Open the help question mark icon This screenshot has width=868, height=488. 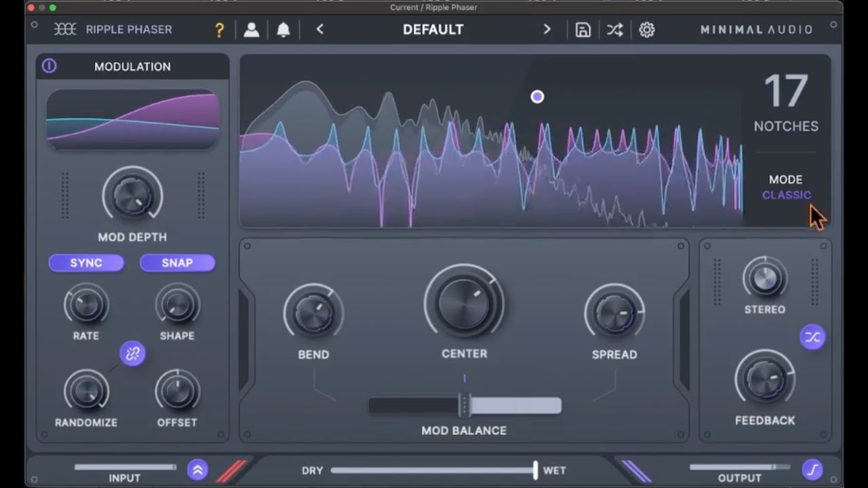[x=219, y=30]
